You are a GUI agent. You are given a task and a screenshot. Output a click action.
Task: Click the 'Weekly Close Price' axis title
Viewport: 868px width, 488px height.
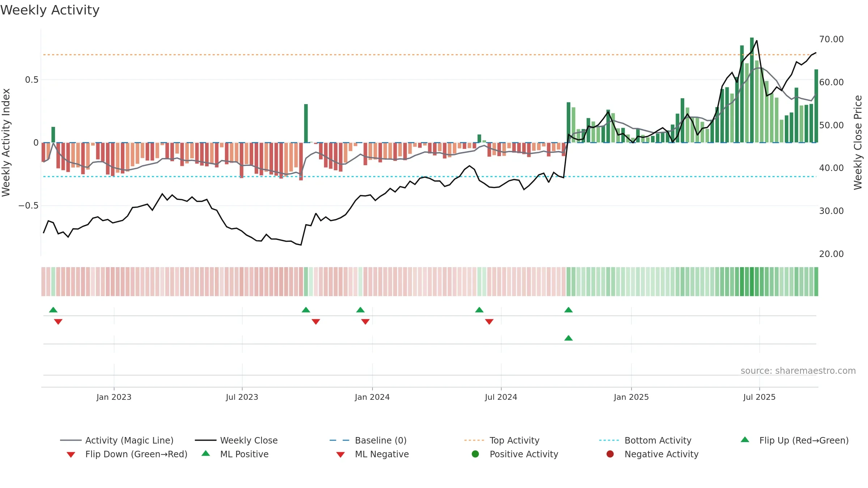pos(858,142)
